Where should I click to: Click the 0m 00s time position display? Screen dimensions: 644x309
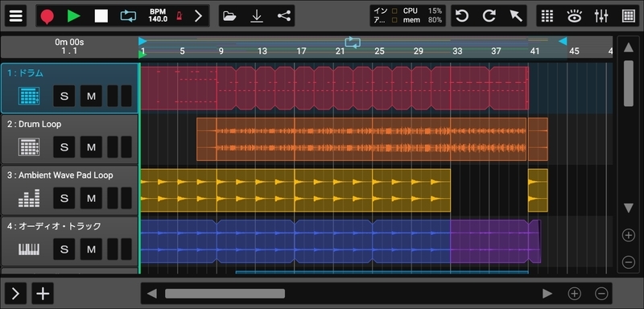coord(69,42)
